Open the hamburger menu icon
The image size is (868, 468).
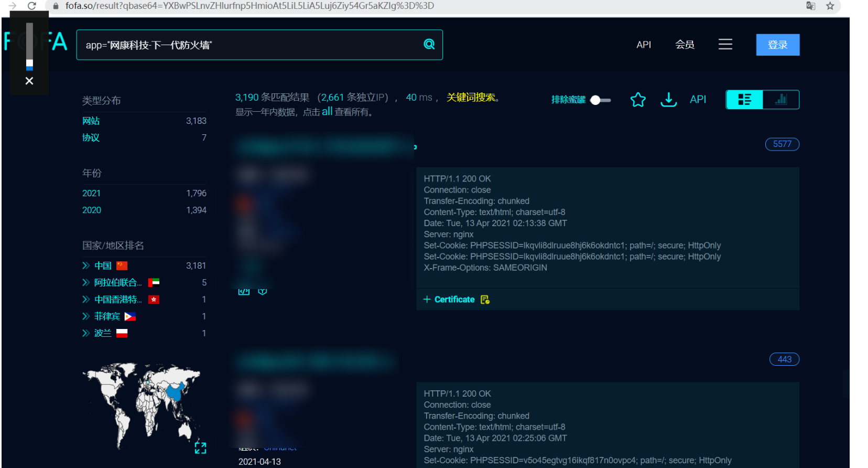[725, 45]
